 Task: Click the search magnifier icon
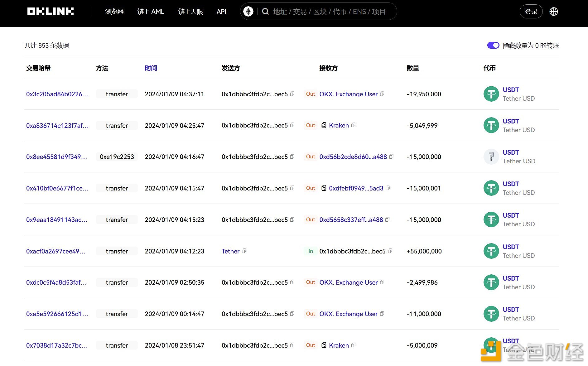(265, 12)
